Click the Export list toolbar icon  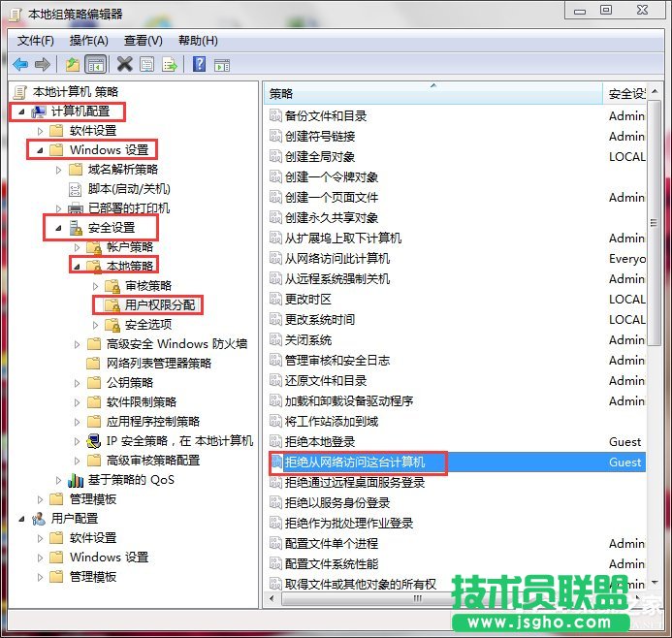point(170,65)
